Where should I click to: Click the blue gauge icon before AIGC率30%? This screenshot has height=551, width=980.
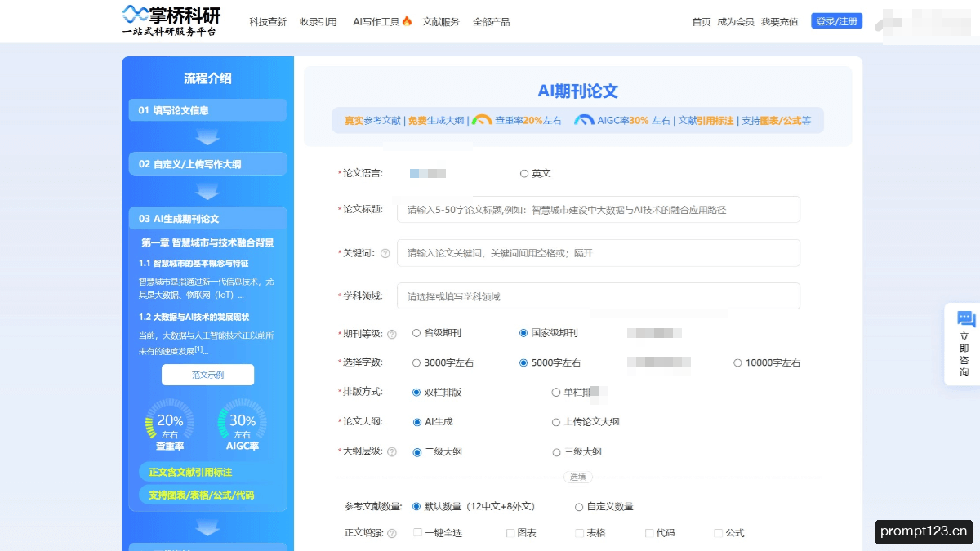pos(584,119)
